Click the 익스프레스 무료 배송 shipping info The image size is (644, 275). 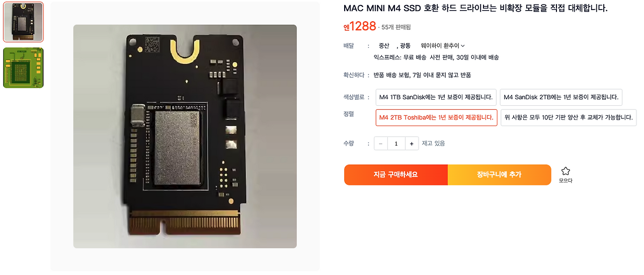[x=436, y=57]
